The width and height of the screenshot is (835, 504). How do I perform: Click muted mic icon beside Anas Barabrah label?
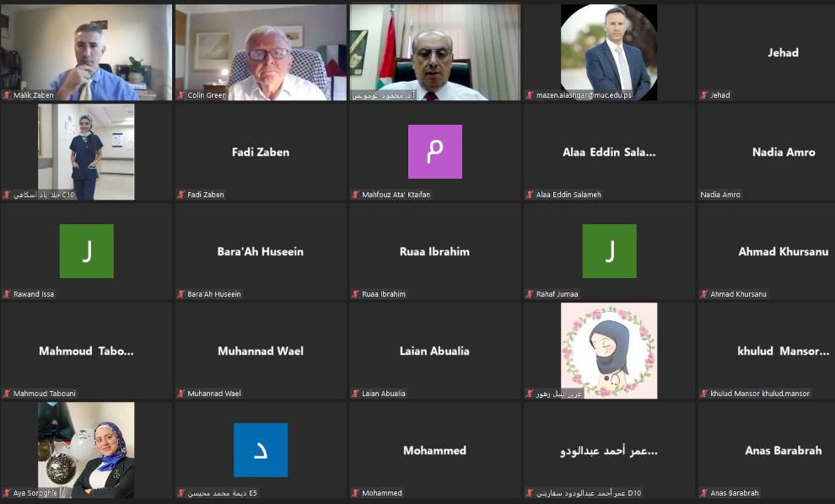(704, 493)
